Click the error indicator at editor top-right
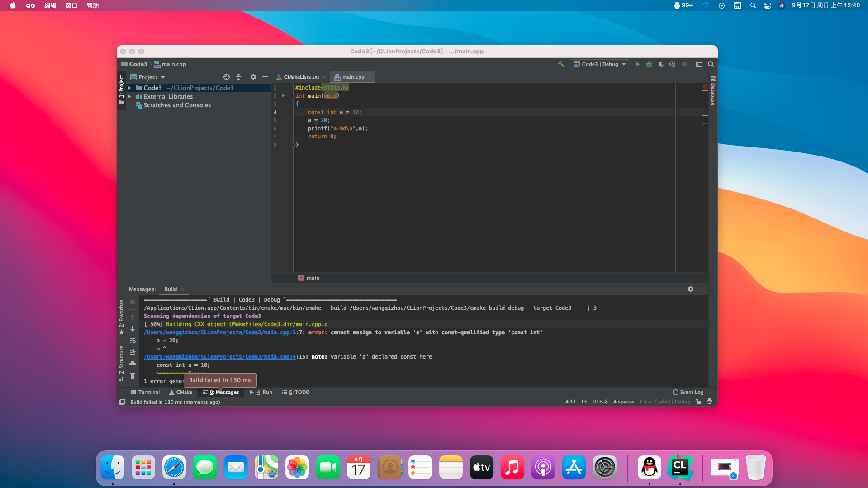This screenshot has height=488, width=868. (x=705, y=86)
